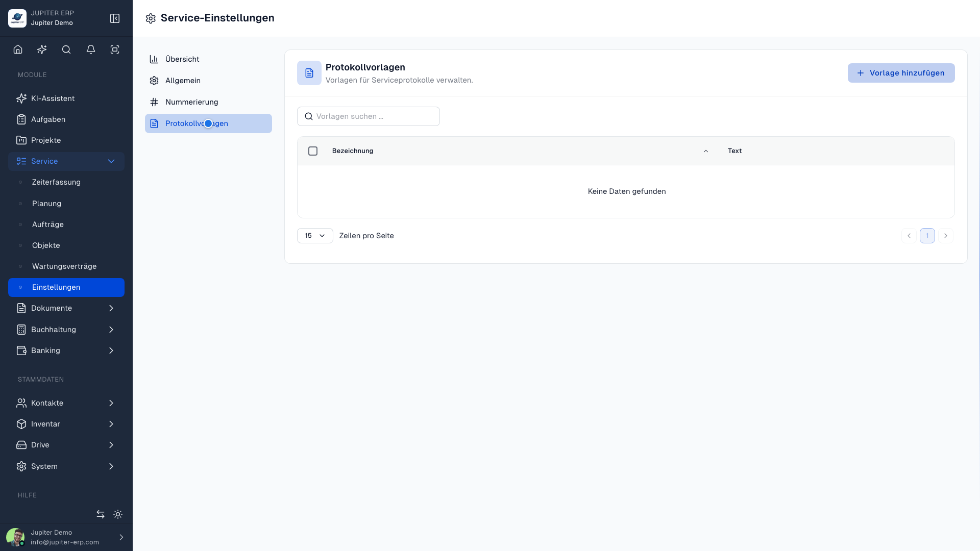Open Planung under Service
The image size is (980, 551).
click(66, 204)
